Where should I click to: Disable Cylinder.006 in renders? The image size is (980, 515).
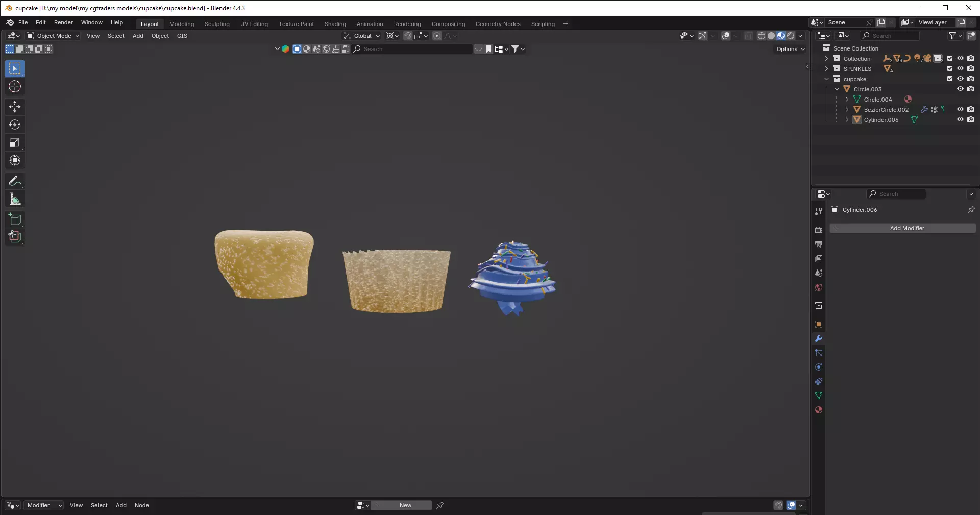click(x=970, y=119)
